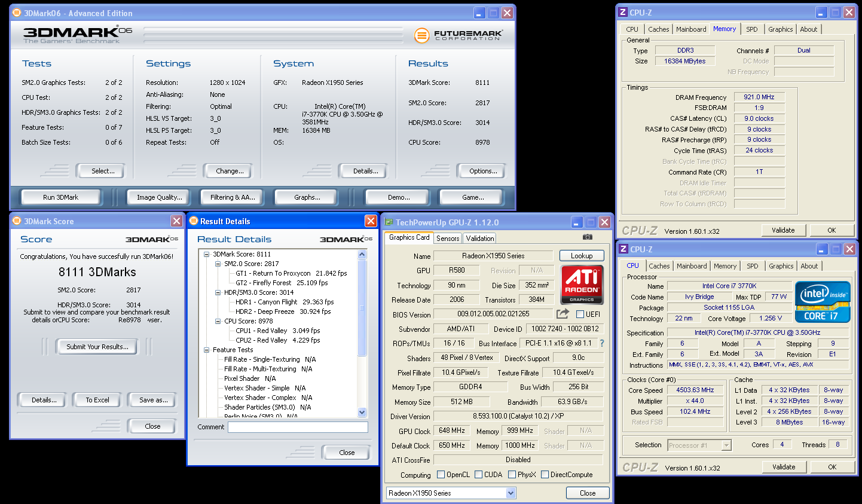This screenshot has height=504, width=862.
Task: Click the title icon of the lower CPU-Z window
Action: [623, 249]
